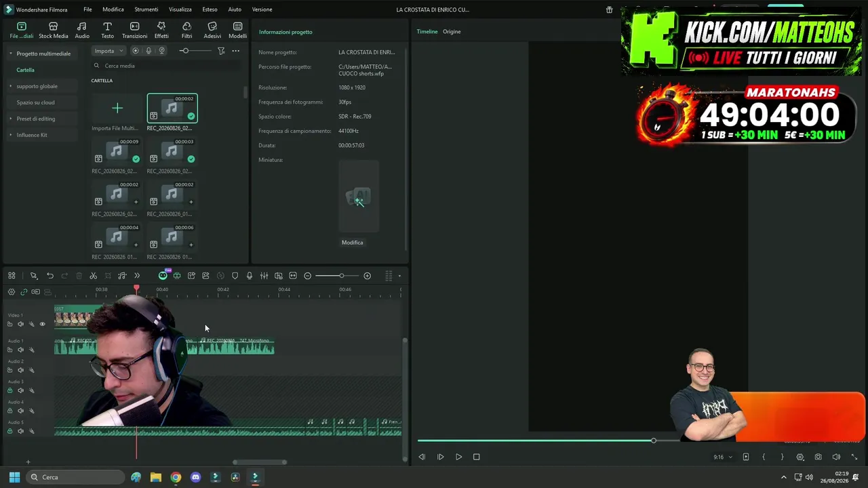Select the 00:00:09 audio clip thumbnail
This screenshot has height=488, width=868.
point(117,151)
